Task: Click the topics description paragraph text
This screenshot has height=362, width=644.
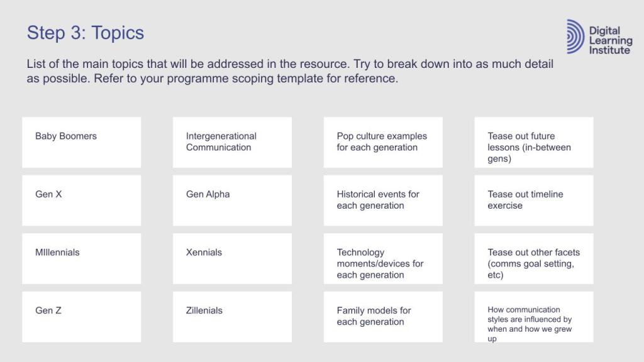Action: (289, 72)
